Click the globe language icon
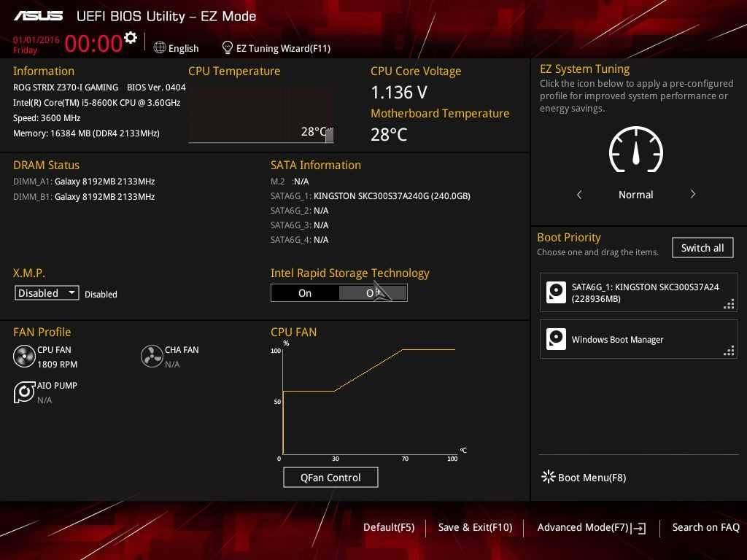 [x=160, y=47]
